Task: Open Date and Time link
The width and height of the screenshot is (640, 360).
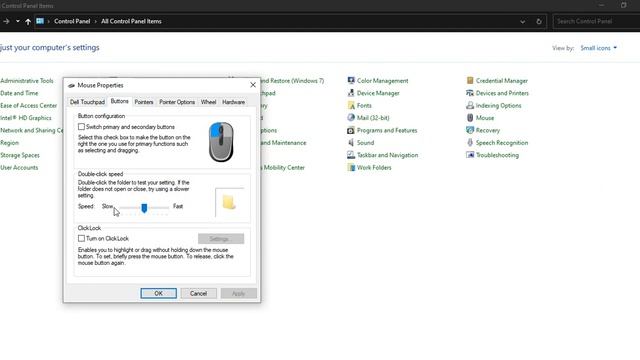Action: pyautogui.click(x=19, y=93)
